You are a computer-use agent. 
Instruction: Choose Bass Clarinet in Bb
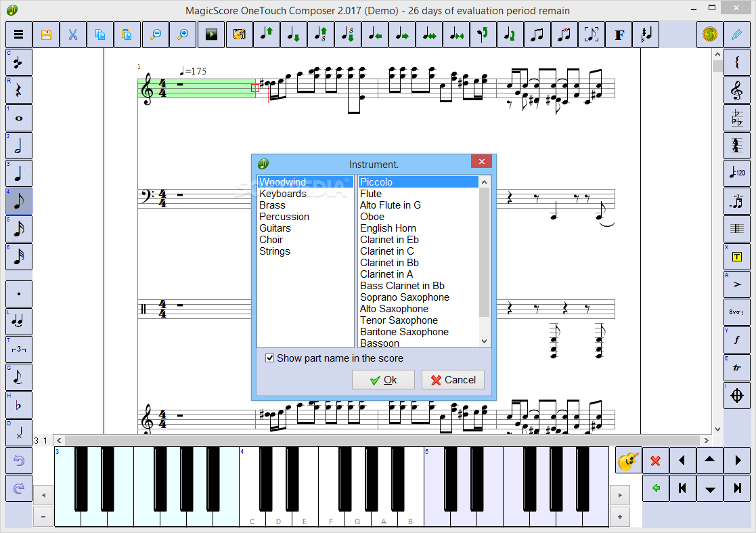tap(418, 286)
